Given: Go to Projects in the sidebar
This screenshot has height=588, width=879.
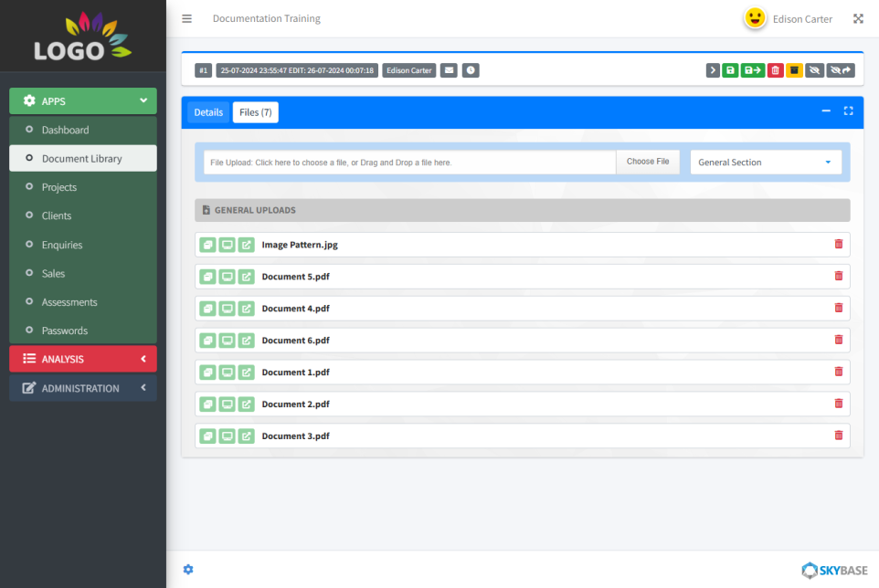Looking at the screenshot, I should click(x=83, y=187).
